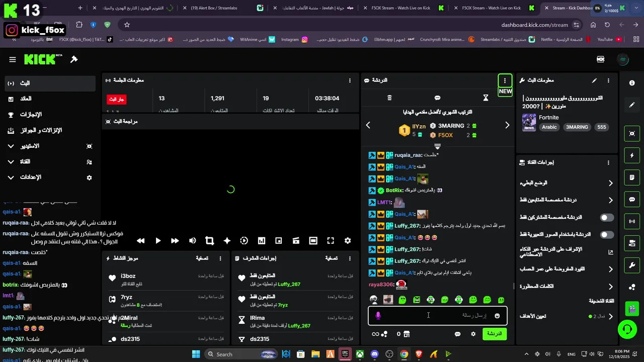Toggle the الدردشة باستخدام الصور التعبيرية فقط (emote-only chat) switch

tap(607, 235)
